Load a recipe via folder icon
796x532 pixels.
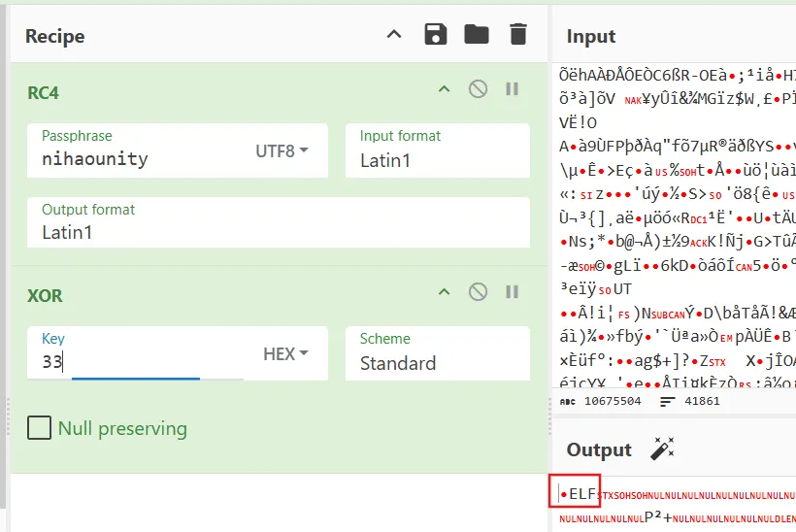477,35
